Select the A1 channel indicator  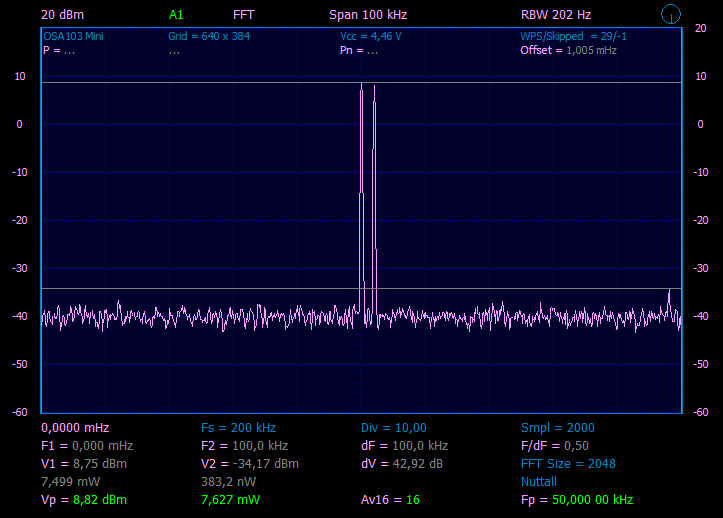pyautogui.click(x=176, y=15)
